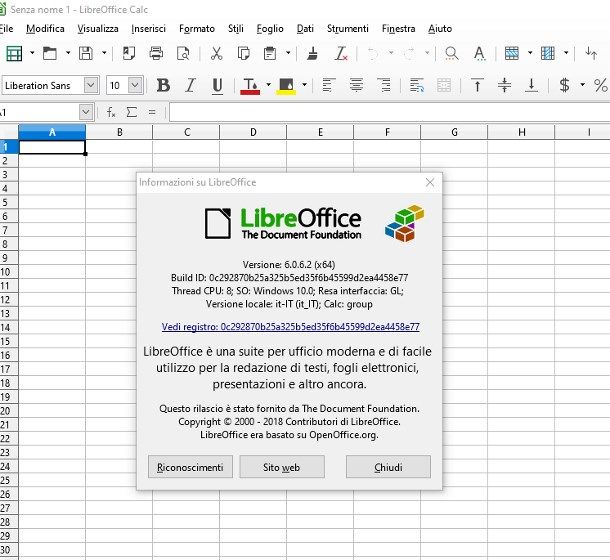610x560 pixels.
Task: Expand the Liberation Sans font name dropdown
Action: coord(91,85)
